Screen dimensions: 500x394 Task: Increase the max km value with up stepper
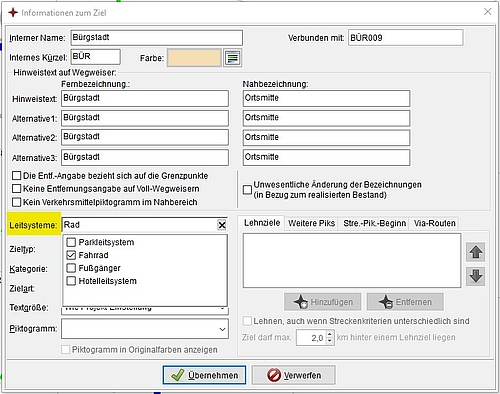click(x=330, y=334)
